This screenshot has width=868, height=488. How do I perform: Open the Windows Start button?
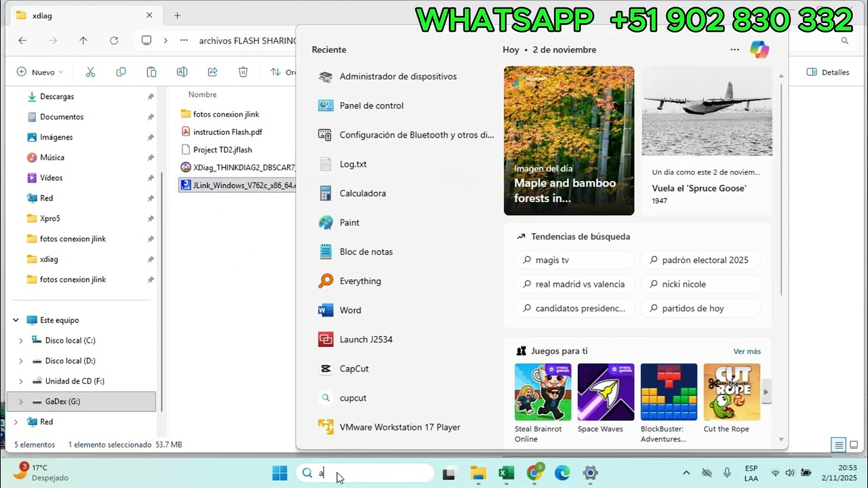click(x=279, y=473)
